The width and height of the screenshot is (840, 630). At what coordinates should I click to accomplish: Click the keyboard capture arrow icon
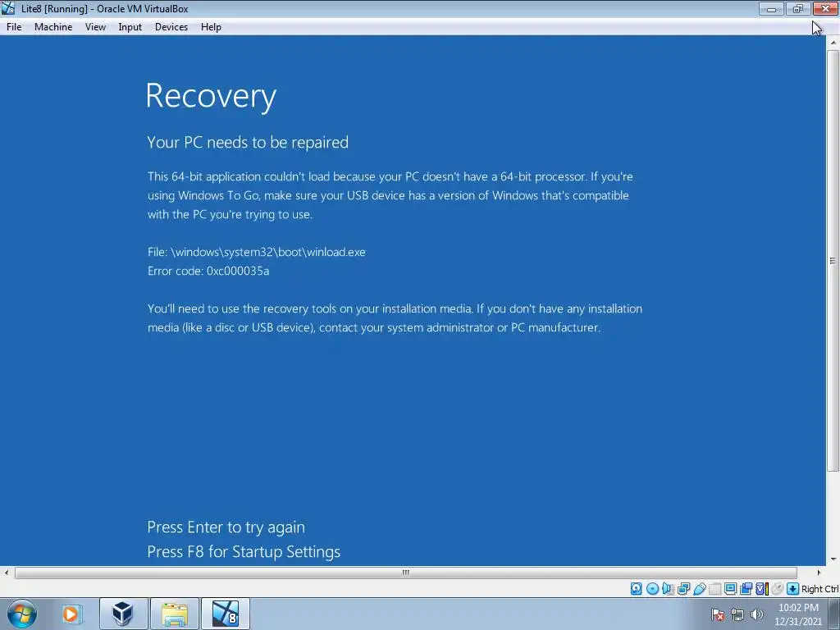(793, 589)
